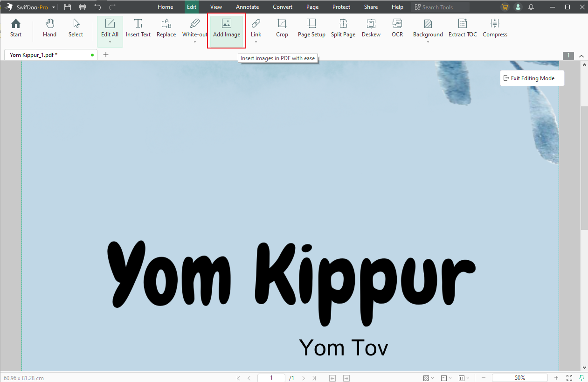Click the Replace tool
The width and height of the screenshot is (588, 382).
[166, 27]
